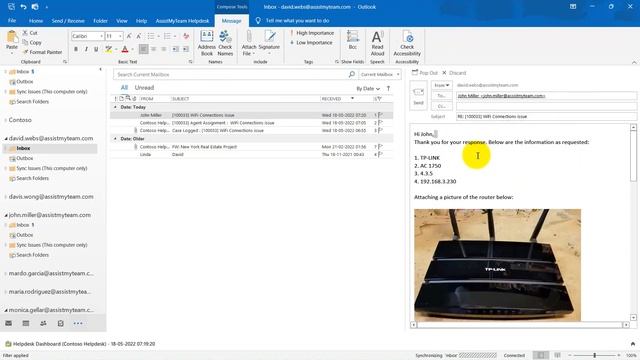Screen dimensions: 640x360
Task: Switch to the Send / Receive tab
Action: coord(68,20)
